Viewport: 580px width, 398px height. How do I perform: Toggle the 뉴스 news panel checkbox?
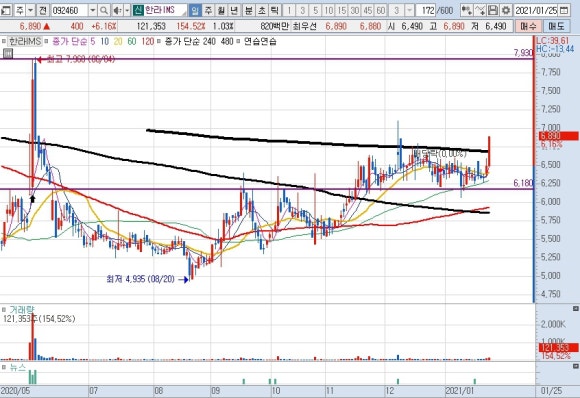pyautogui.click(x=4, y=367)
